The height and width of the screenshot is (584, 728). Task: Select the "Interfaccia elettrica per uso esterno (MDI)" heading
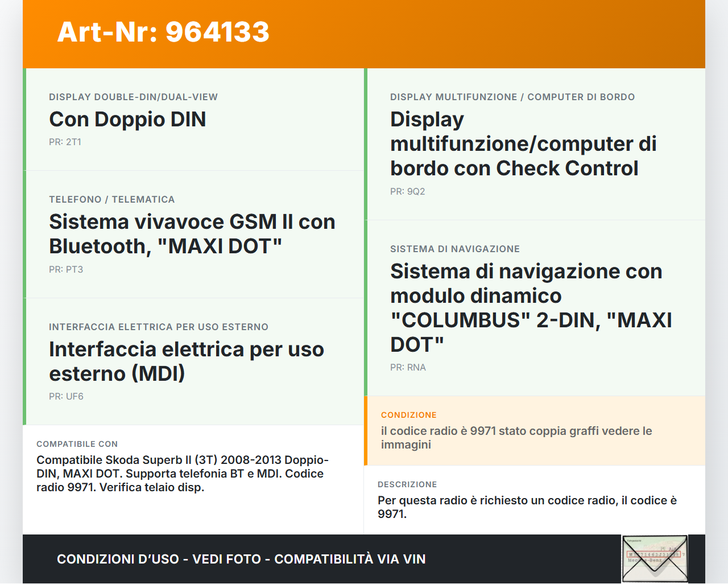pyautogui.click(x=186, y=361)
